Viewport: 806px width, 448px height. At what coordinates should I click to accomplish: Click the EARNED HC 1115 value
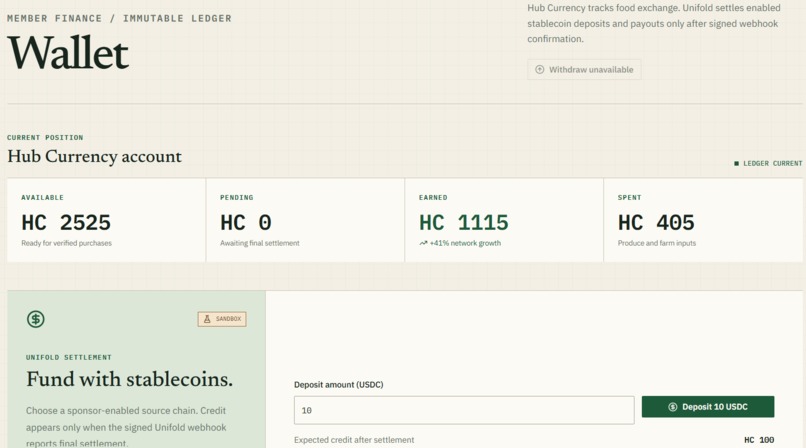coord(464,223)
